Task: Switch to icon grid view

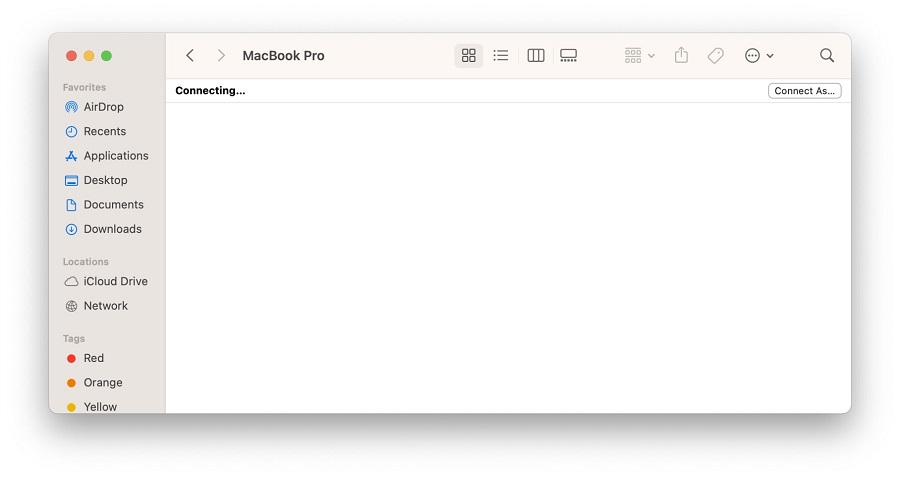Action: point(468,56)
